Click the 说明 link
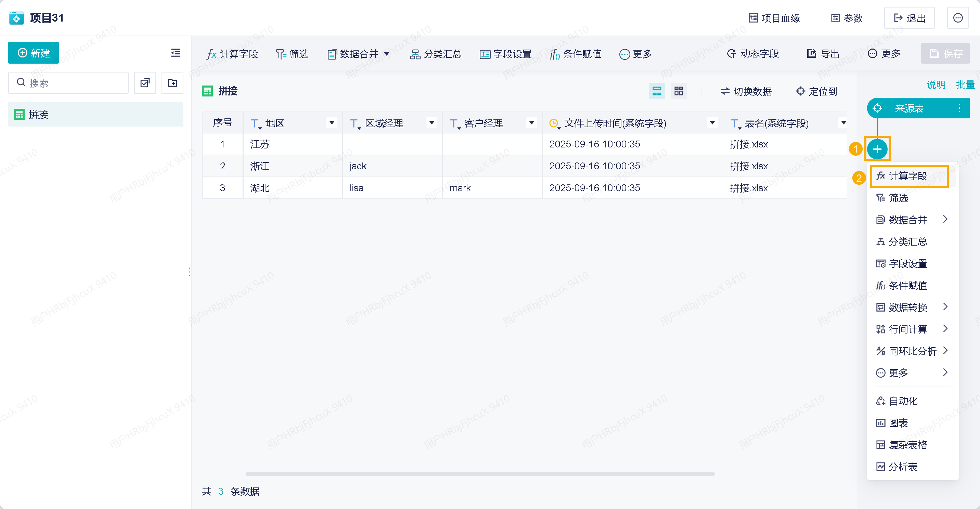The height and width of the screenshot is (509, 980). pyautogui.click(x=936, y=84)
